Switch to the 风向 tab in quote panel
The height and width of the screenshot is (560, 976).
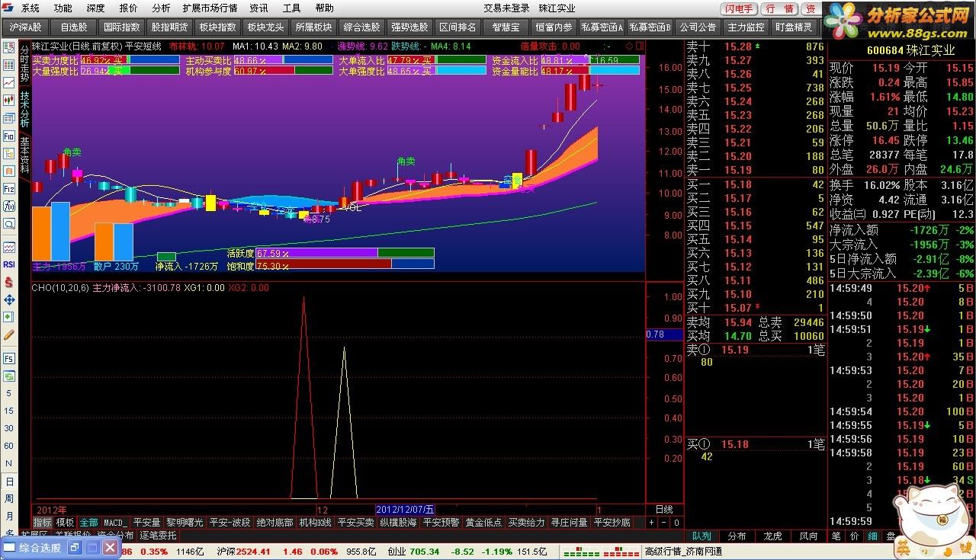[808, 536]
